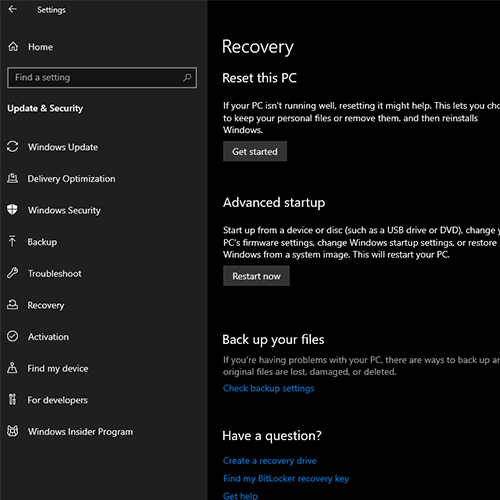Go to the Windows Security label
Screen dimensions: 500x500
point(64,210)
